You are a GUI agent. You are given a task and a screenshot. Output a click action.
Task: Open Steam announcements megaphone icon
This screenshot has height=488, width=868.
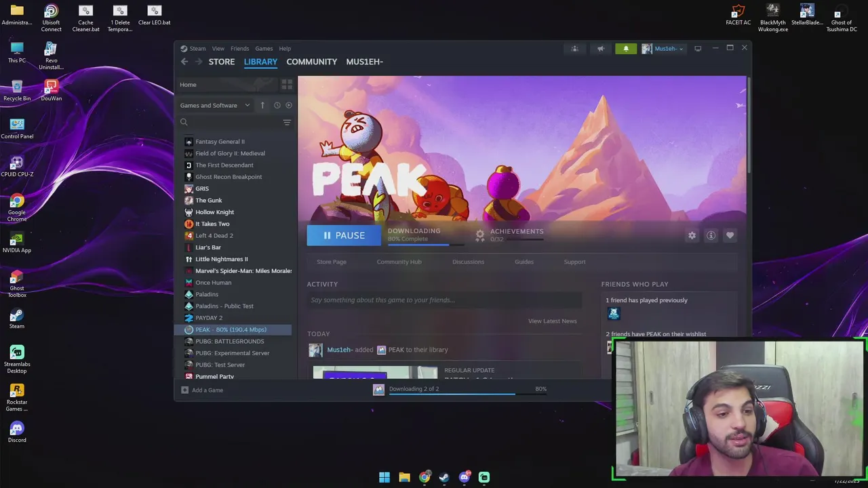pyautogui.click(x=600, y=49)
